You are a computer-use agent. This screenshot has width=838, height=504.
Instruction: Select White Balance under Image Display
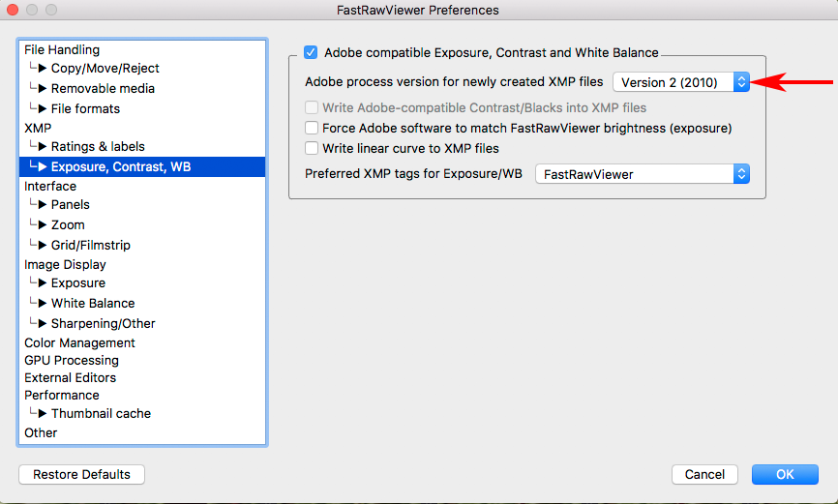[92, 304]
